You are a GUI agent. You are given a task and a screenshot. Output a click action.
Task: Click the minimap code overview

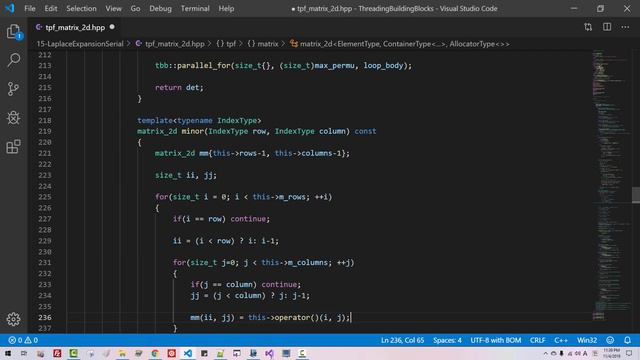point(611,186)
